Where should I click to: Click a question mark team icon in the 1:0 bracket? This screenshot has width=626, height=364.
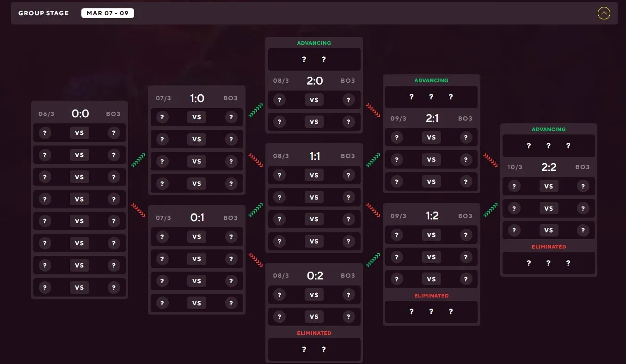162,117
